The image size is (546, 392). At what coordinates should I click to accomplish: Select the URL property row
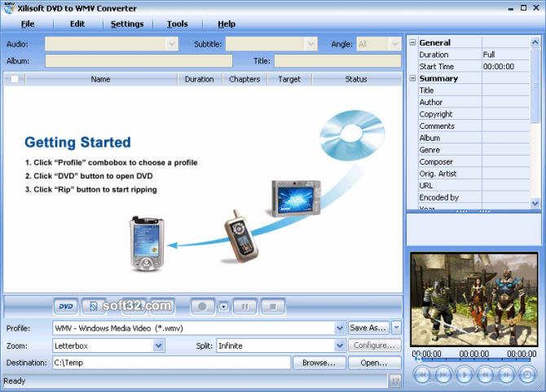[x=473, y=185]
